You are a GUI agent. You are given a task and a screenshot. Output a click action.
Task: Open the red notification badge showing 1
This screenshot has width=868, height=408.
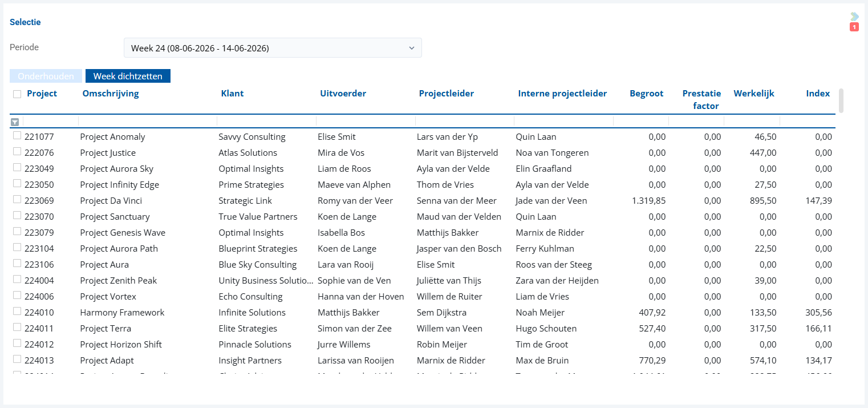click(x=854, y=27)
